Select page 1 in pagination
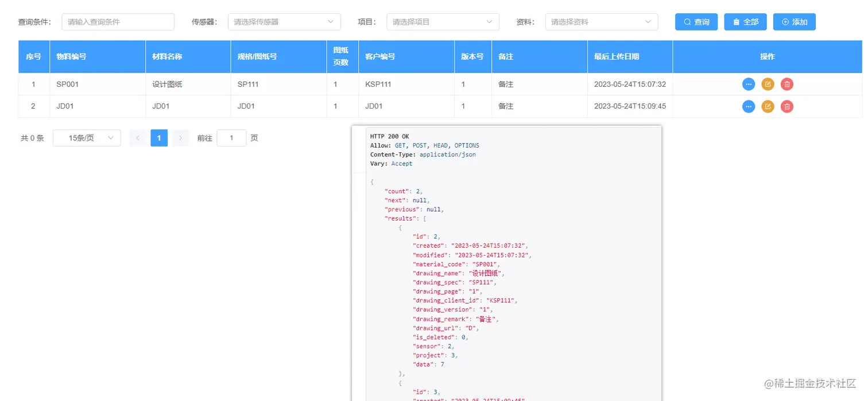The height and width of the screenshot is (401, 868). pos(159,138)
